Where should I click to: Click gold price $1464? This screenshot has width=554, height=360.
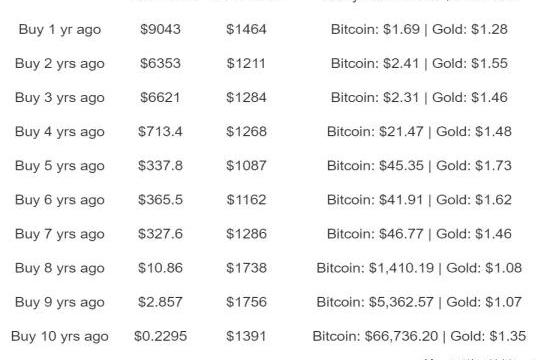[x=246, y=29]
